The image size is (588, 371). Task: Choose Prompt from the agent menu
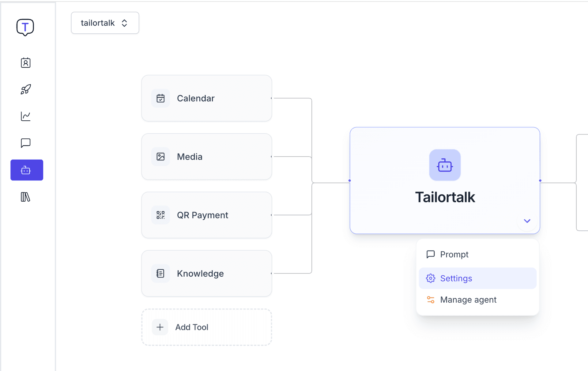[x=477, y=254]
